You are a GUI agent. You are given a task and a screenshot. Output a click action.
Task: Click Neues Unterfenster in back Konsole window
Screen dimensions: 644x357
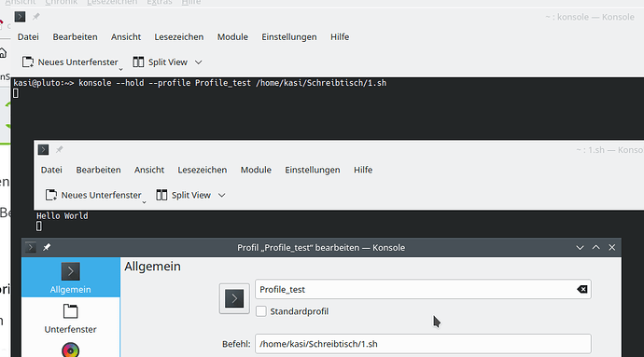(x=70, y=62)
